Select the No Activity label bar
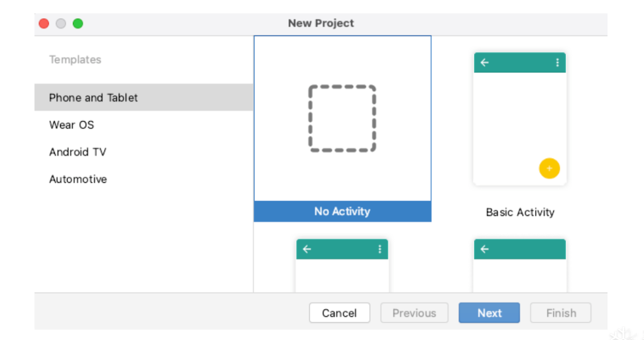Image resolution: width=644 pixels, height=340 pixels. tap(342, 211)
